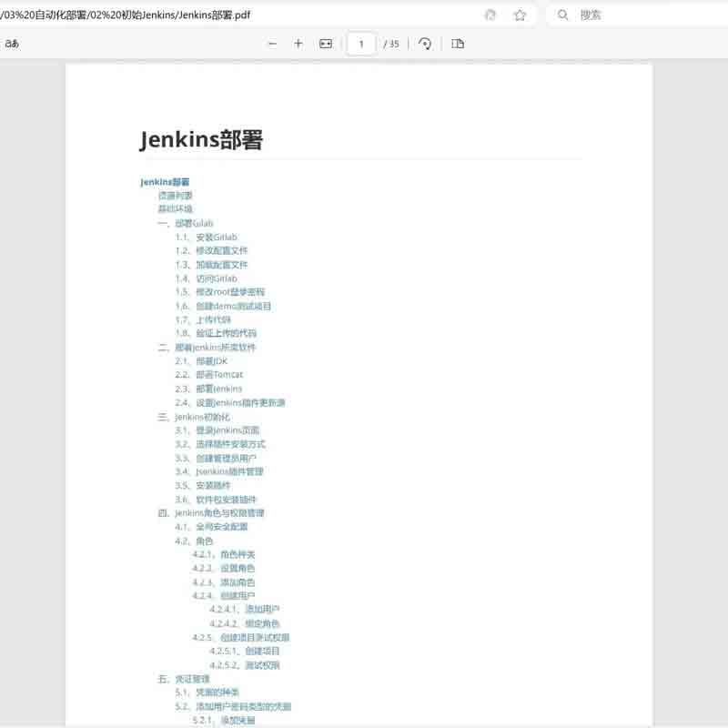Click the fit-to-width icon
This screenshot has height=728, width=728.
point(326,44)
